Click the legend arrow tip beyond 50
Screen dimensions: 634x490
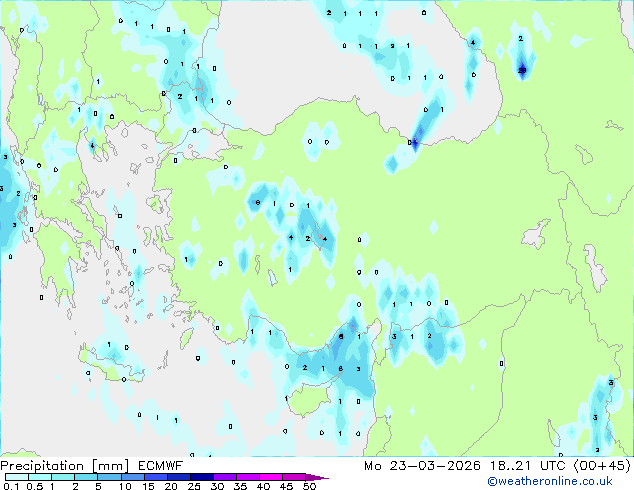pyautogui.click(x=317, y=477)
